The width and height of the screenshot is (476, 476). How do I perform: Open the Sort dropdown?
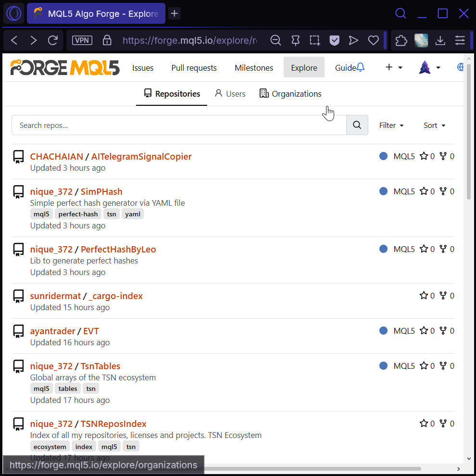point(434,125)
